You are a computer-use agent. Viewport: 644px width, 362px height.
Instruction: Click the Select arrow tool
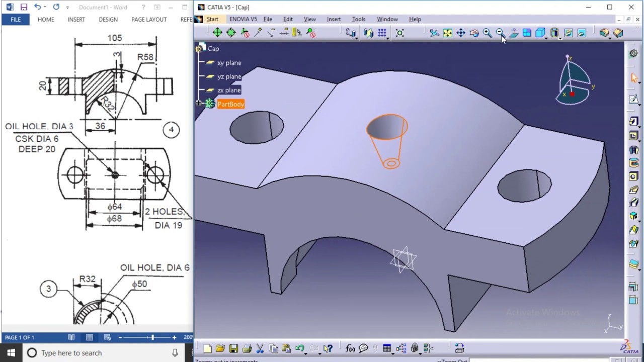point(633,78)
